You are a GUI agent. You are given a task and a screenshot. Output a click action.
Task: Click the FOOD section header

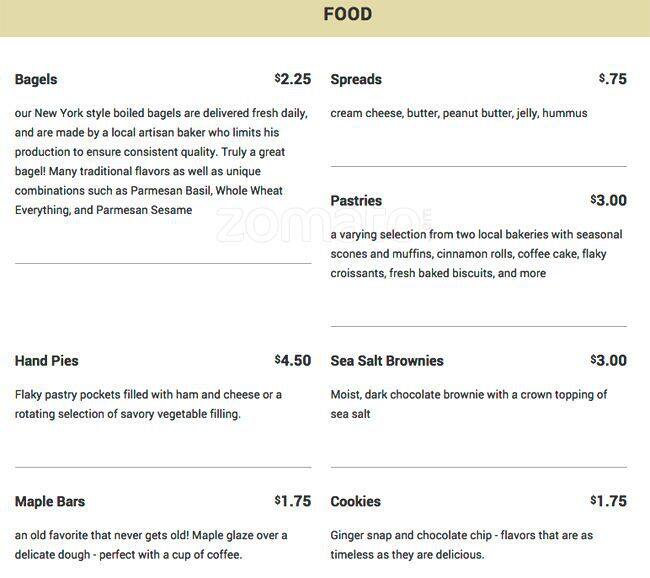pyautogui.click(x=347, y=14)
